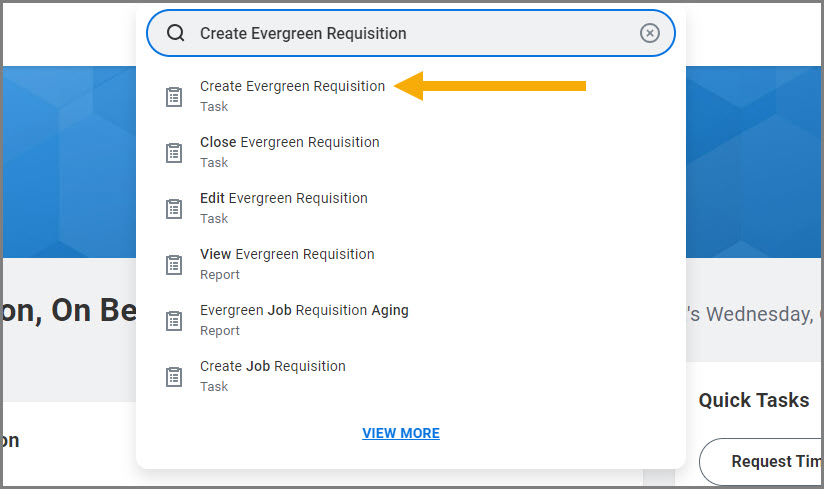Click the Create Evergreen Requisition clipboard icon

pos(174,97)
